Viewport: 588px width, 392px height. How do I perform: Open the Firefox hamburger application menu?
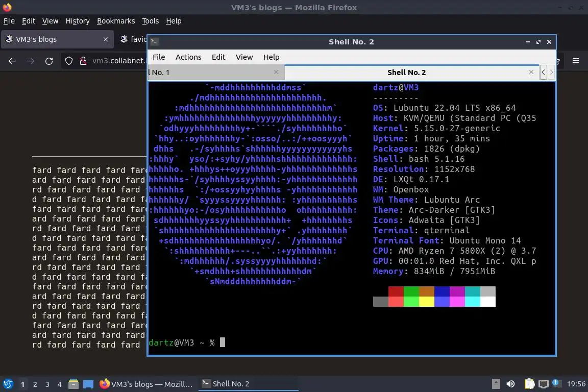click(576, 61)
